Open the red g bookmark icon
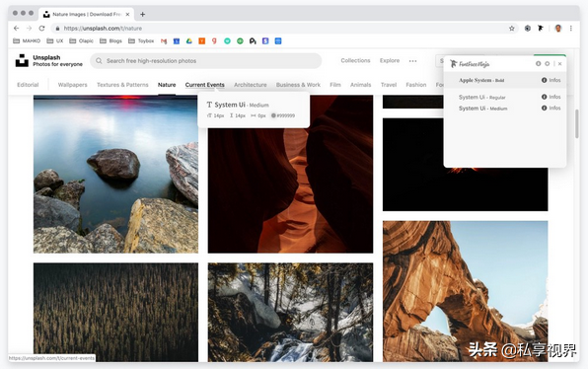This screenshot has height=369, width=588. pyautogui.click(x=214, y=40)
